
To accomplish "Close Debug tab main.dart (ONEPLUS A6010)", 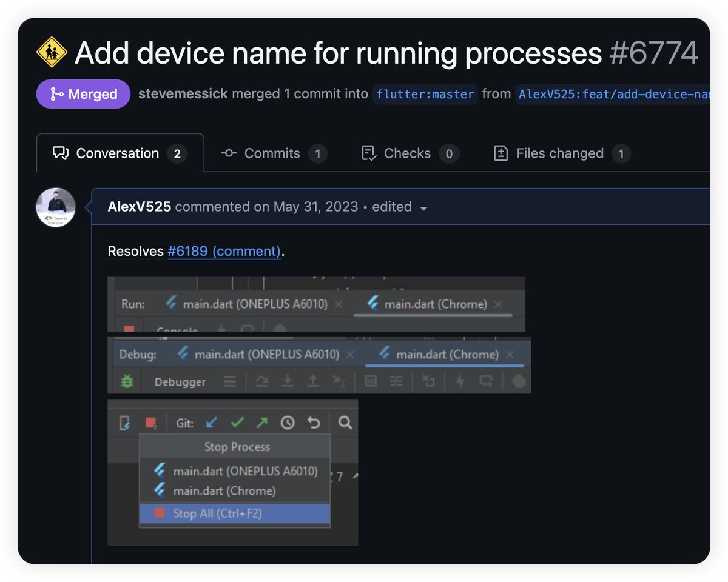I will tap(351, 354).
